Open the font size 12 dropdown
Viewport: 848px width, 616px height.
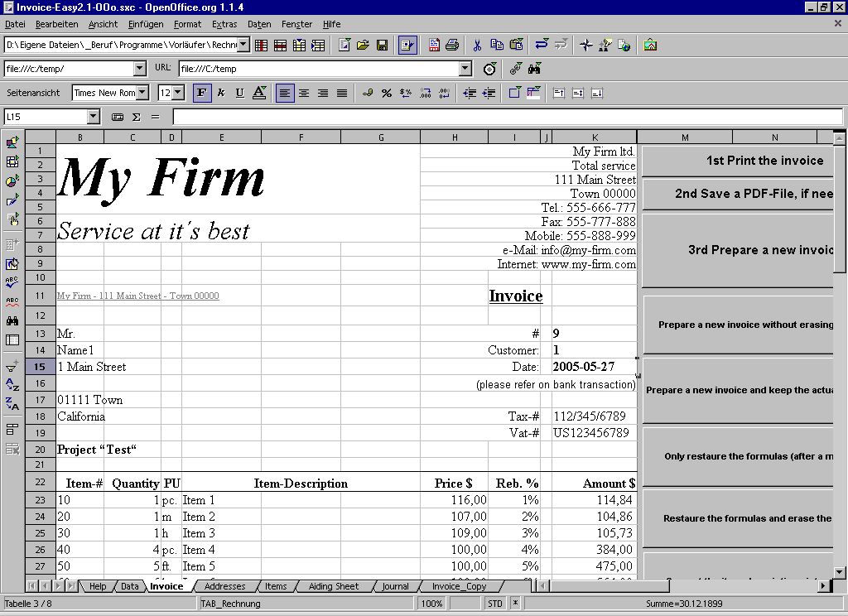pyautogui.click(x=179, y=93)
